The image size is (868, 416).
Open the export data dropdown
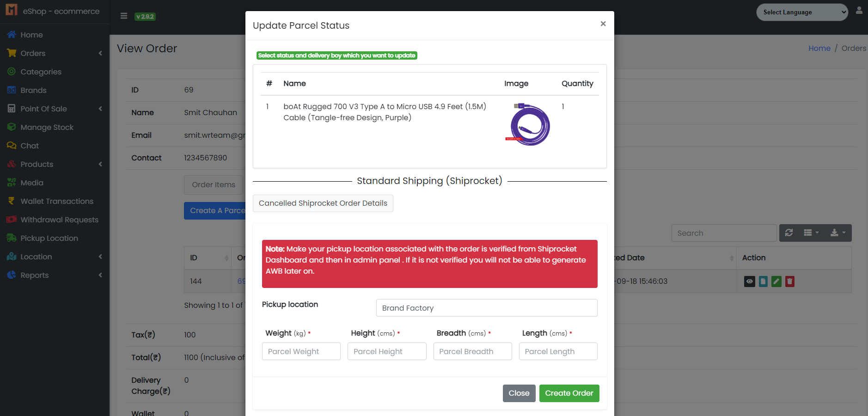(837, 233)
